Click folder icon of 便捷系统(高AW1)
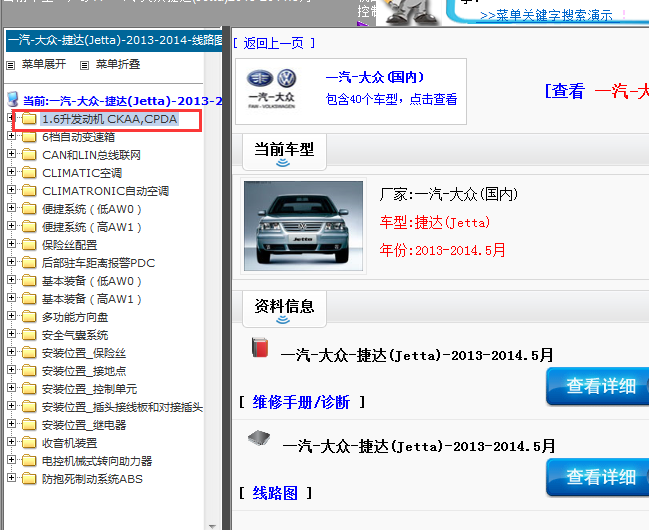This screenshot has width=649, height=530. [x=29, y=227]
